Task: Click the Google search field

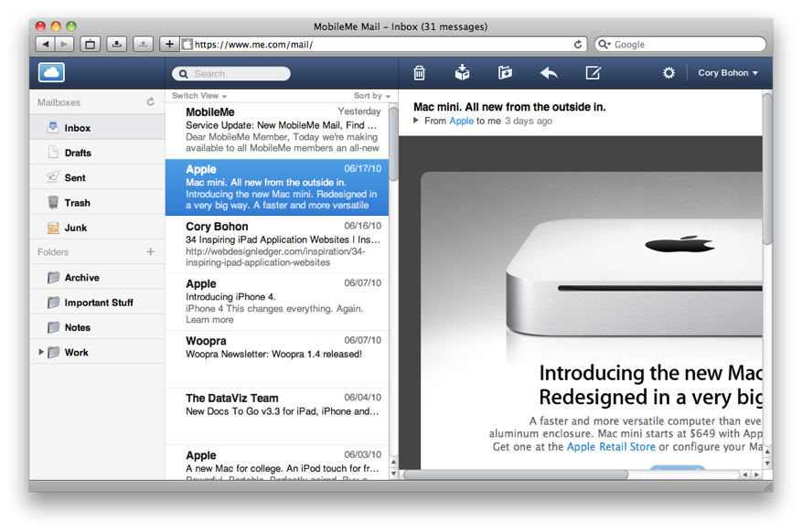Action: 680,45
